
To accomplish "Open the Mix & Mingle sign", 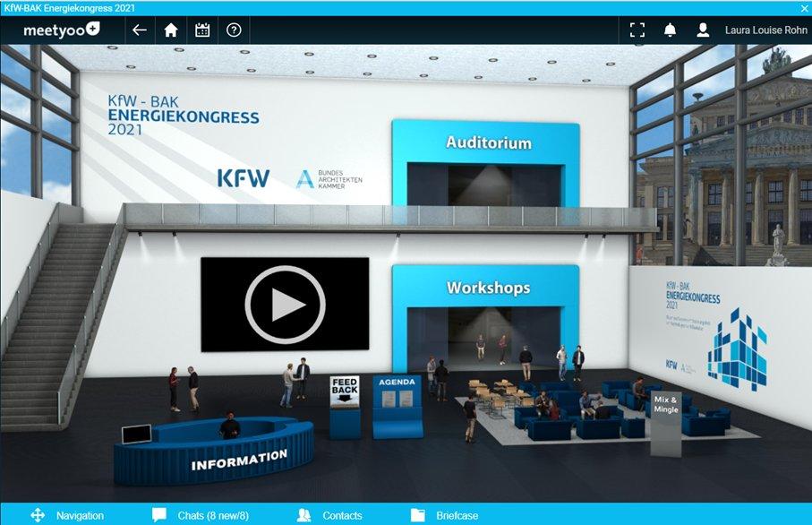I will pyautogui.click(x=666, y=423).
